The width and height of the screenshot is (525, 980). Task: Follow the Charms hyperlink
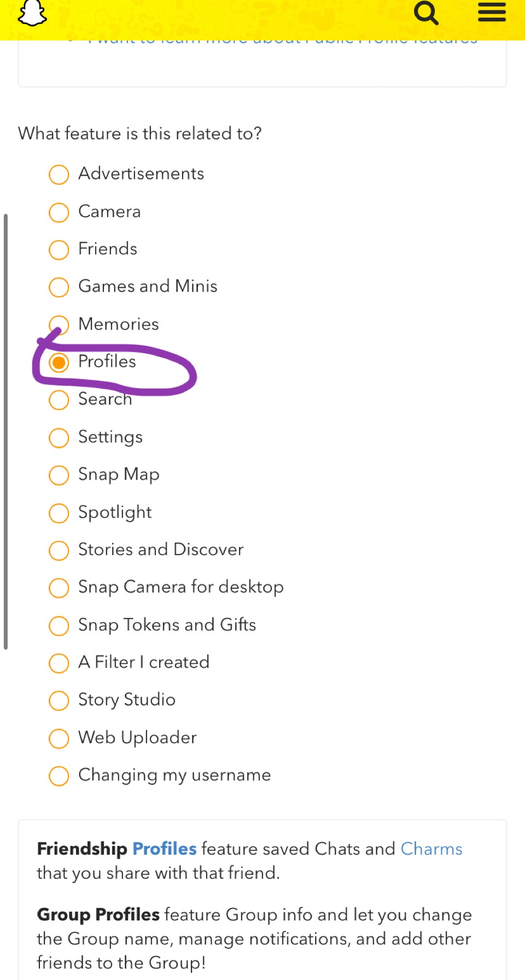431,849
